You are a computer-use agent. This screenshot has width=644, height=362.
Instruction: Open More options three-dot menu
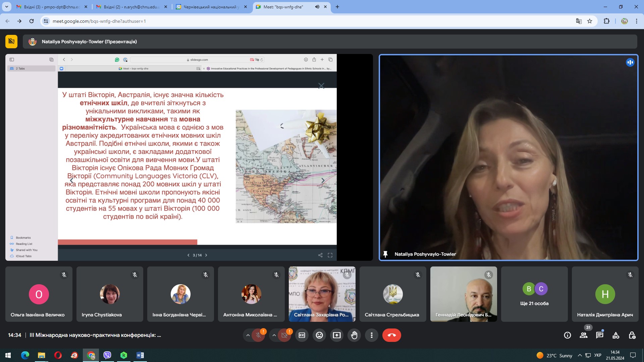point(372,335)
